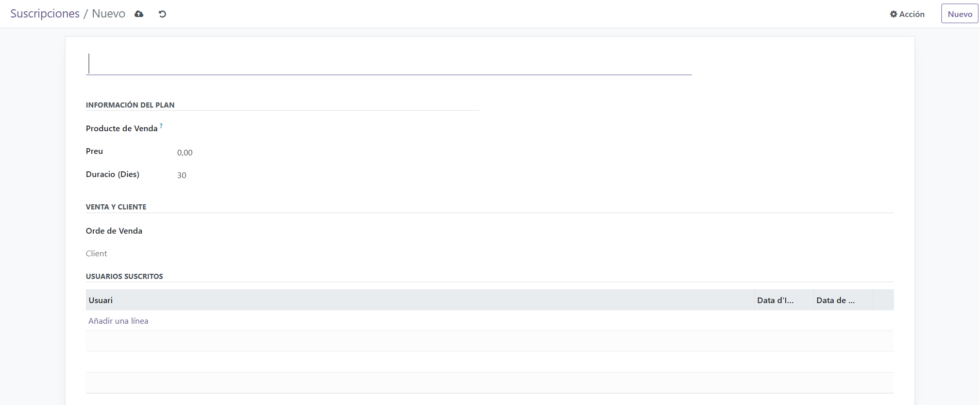This screenshot has height=405, width=980.
Task: Click the discard changes undo arrow icon
Action: click(x=162, y=14)
